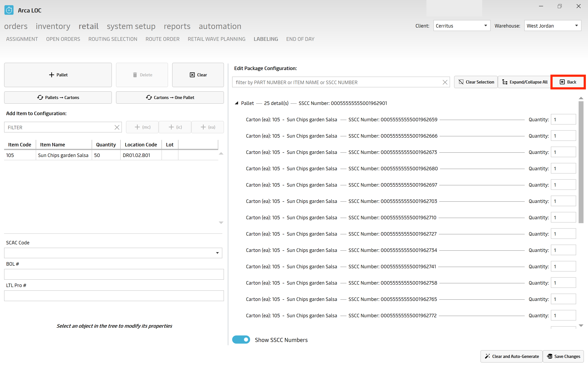The width and height of the screenshot is (588, 392).
Task: Add a new Pallet
Action: click(58, 75)
